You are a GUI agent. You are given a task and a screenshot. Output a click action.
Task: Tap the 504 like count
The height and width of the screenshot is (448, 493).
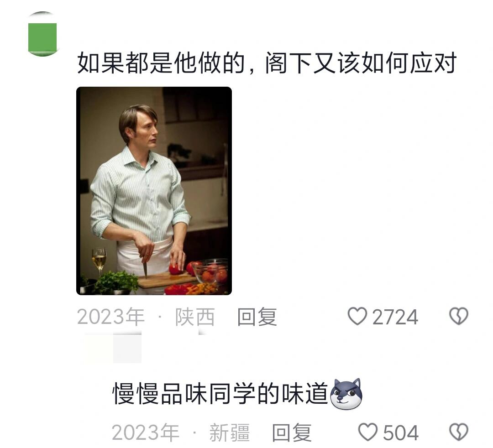(x=401, y=432)
